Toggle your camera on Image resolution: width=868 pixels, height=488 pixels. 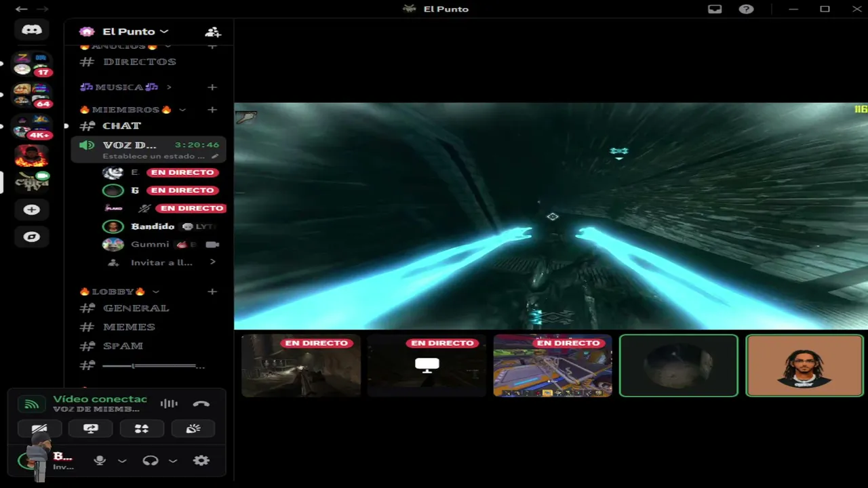tap(39, 428)
